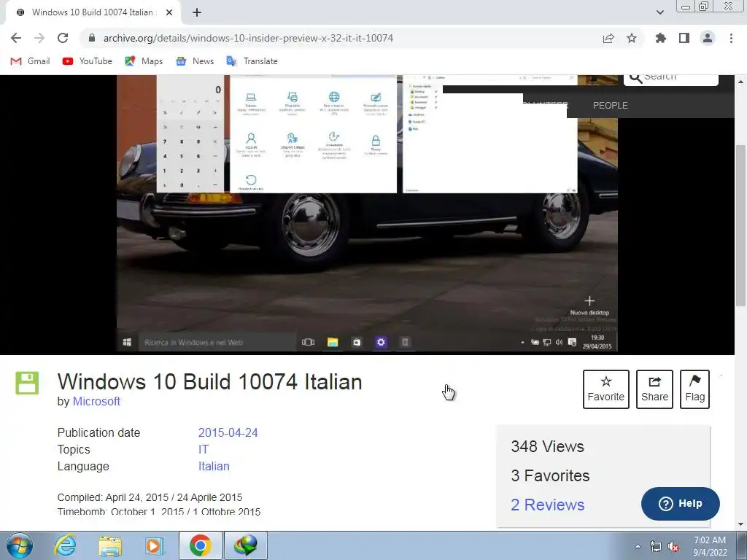Screen dimensions: 747x560
Task: Toggle the side panel icon
Action: coord(684,38)
